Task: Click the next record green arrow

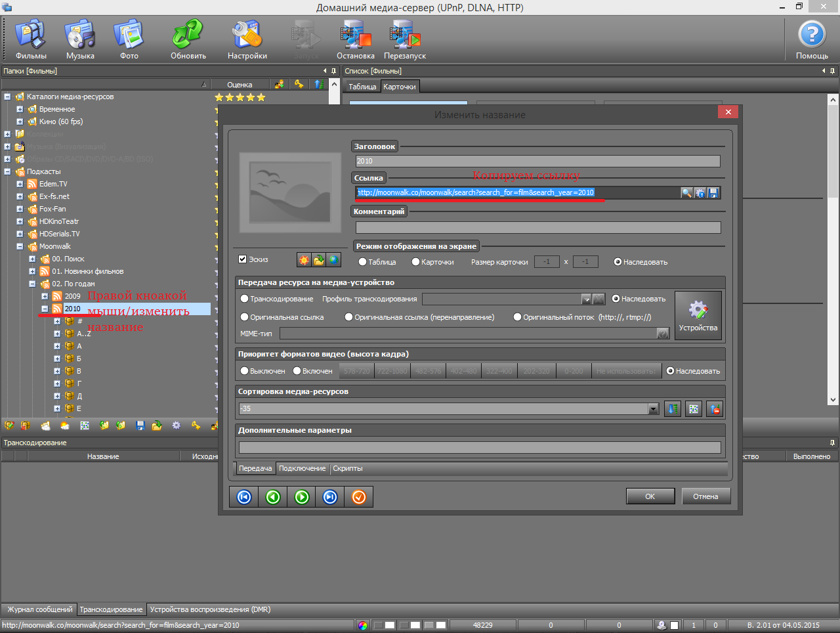Action: coord(302,497)
